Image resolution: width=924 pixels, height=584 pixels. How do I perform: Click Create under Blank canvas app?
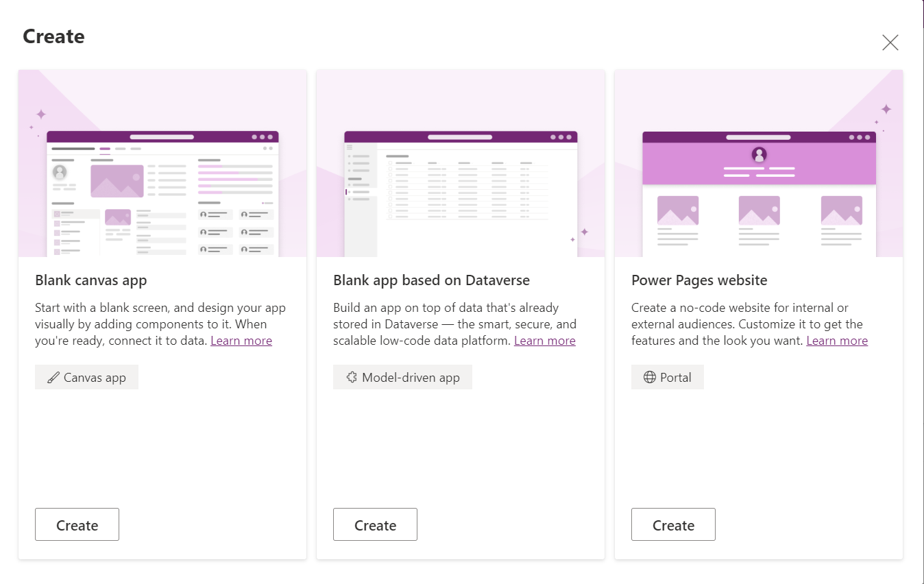[77, 524]
